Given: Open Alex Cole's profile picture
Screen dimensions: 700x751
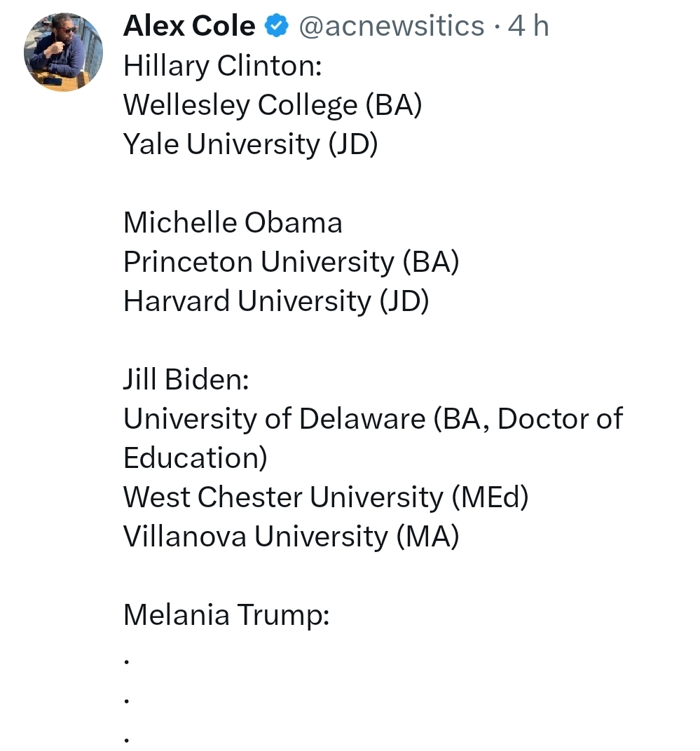Looking at the screenshot, I should [x=64, y=53].
